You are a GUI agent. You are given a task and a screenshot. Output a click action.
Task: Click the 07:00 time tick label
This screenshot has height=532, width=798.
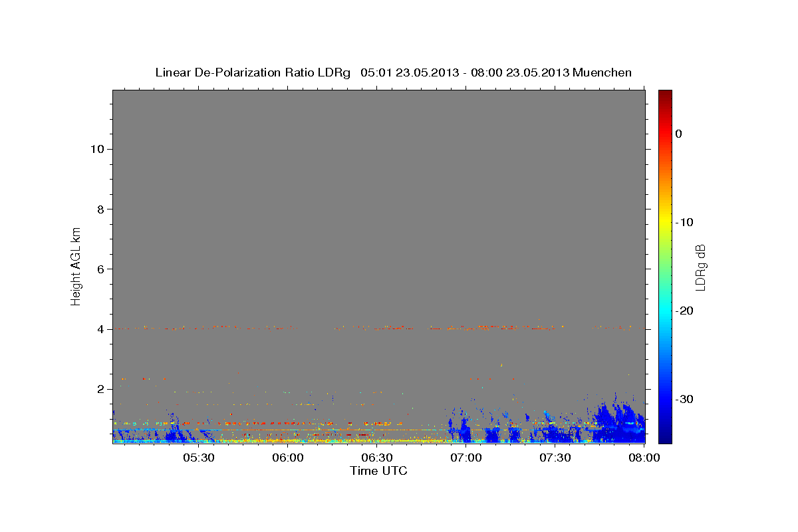coord(467,458)
